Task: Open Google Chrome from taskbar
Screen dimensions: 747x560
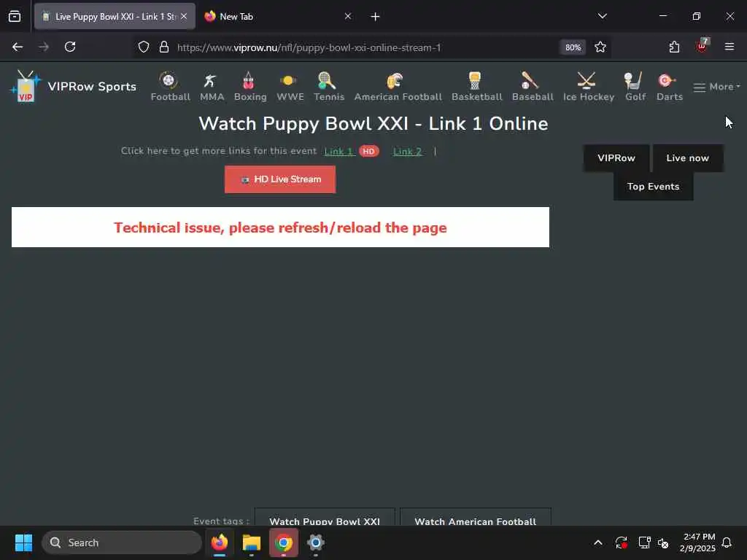Action: (x=284, y=542)
